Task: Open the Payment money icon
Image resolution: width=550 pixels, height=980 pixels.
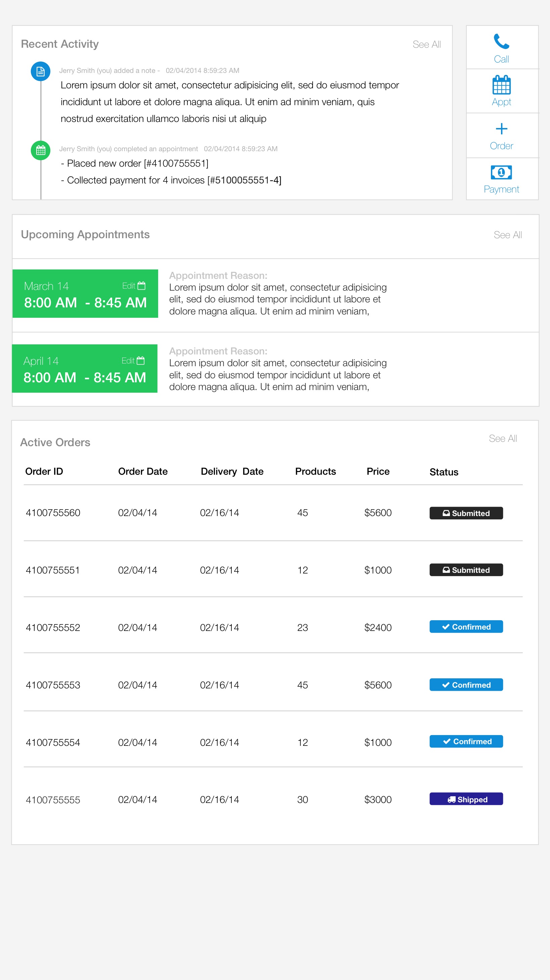Action: coord(501,172)
